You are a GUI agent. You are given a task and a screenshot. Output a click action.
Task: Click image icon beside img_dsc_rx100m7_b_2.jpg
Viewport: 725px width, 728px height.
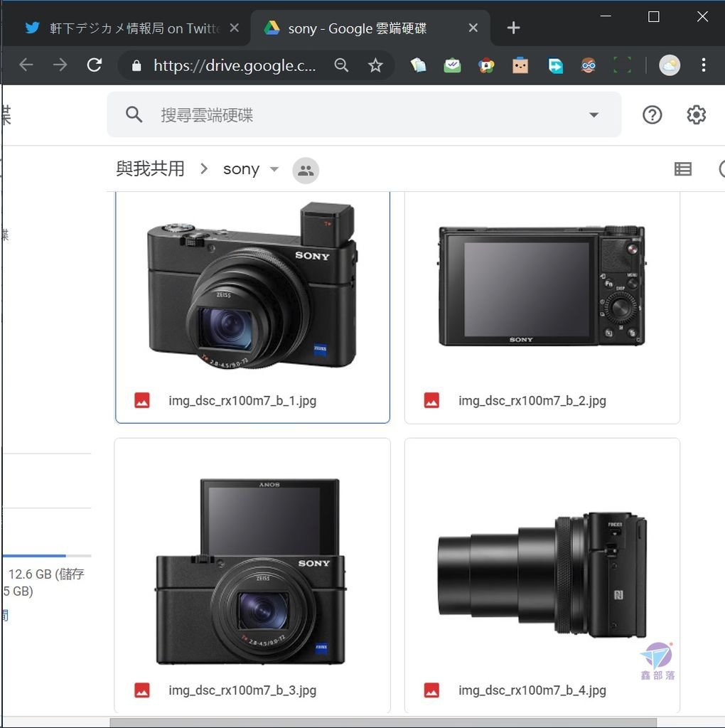[x=431, y=400]
